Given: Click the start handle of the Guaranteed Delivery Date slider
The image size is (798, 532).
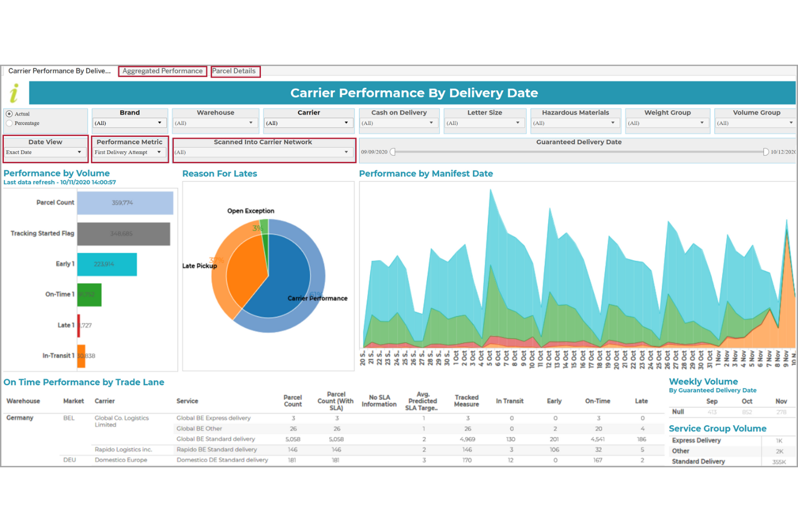Looking at the screenshot, I should pos(393,152).
